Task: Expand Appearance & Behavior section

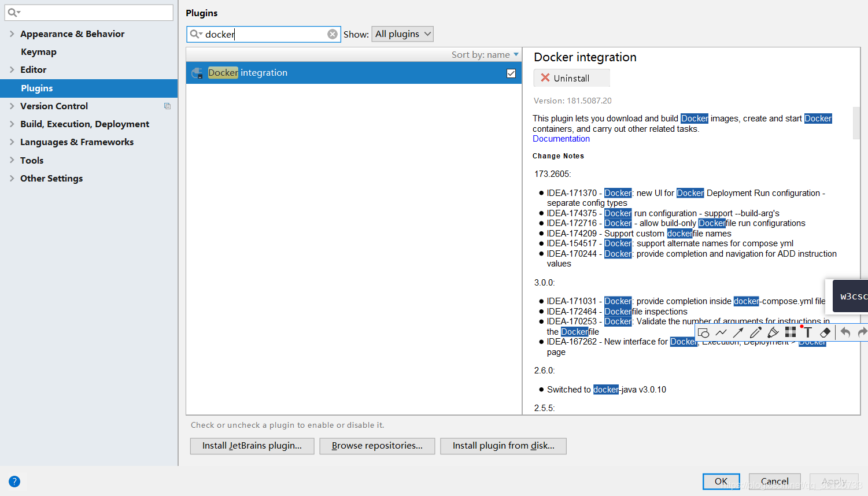Action: coord(12,34)
